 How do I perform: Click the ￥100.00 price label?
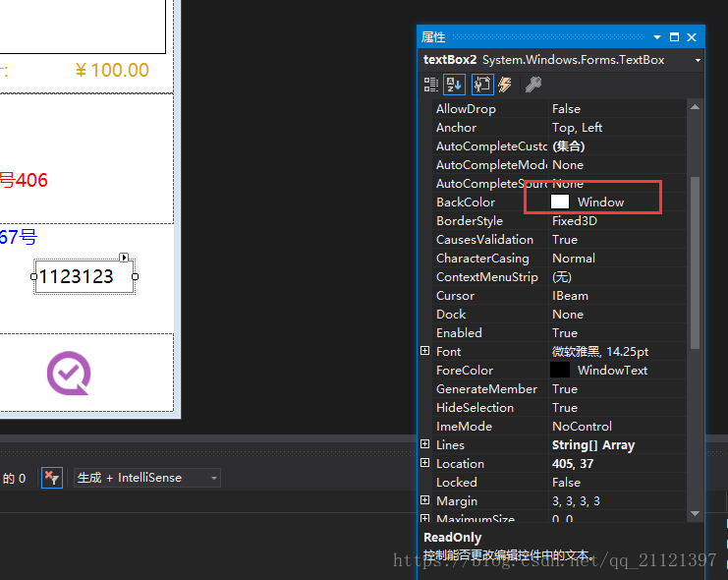(x=112, y=70)
